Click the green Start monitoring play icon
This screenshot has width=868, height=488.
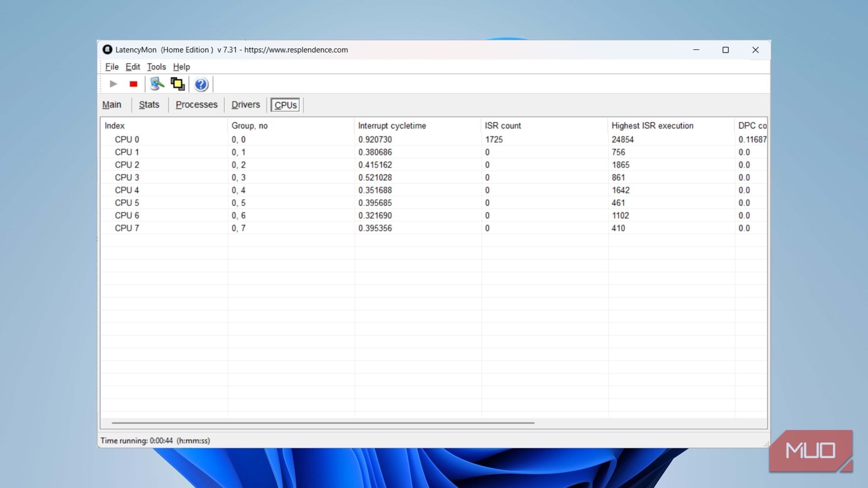(x=113, y=84)
